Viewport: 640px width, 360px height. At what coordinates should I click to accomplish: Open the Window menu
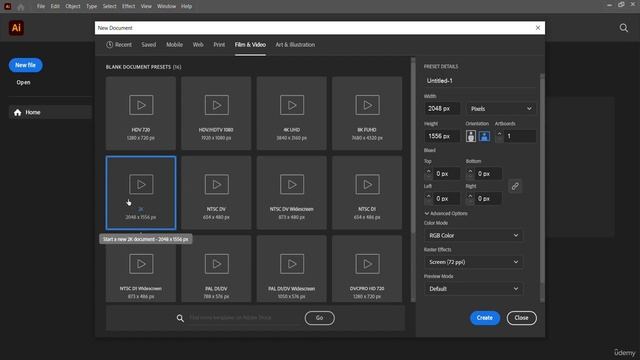167,7
